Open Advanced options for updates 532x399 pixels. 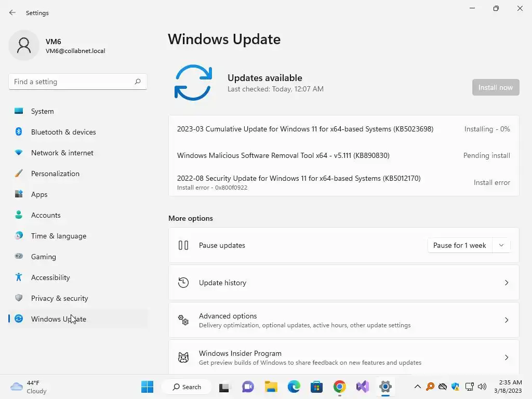pyautogui.click(x=344, y=320)
